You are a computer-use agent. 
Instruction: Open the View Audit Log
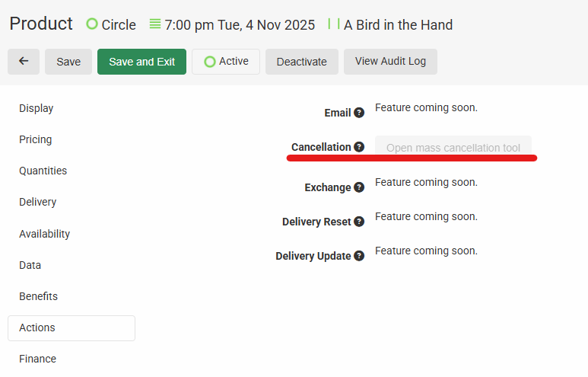pos(390,62)
